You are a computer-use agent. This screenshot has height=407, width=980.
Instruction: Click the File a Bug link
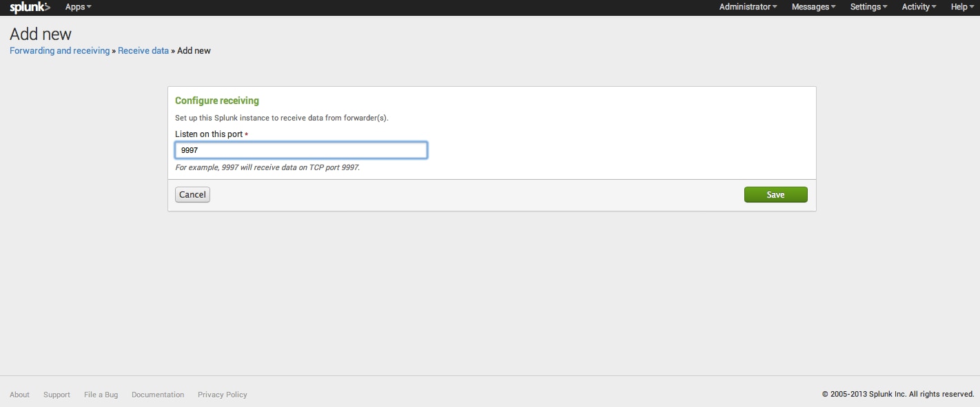(x=101, y=395)
